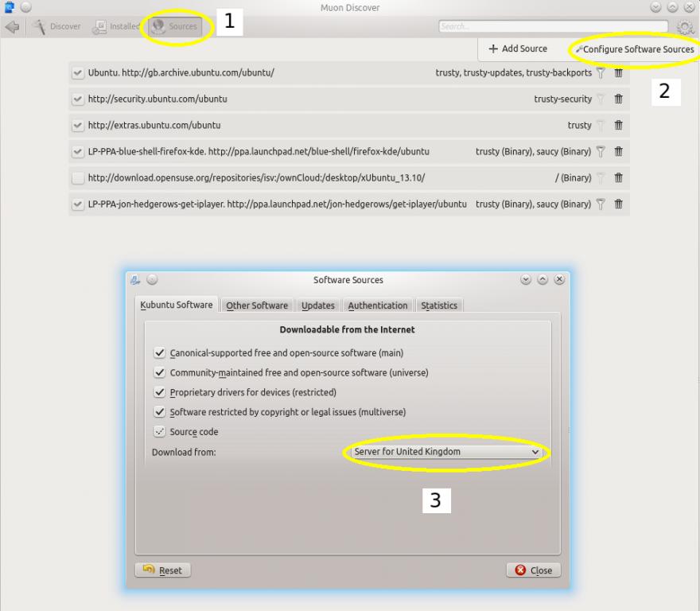
Task: Remove the firefox-kde PPA via trash icon
Action: (x=618, y=152)
